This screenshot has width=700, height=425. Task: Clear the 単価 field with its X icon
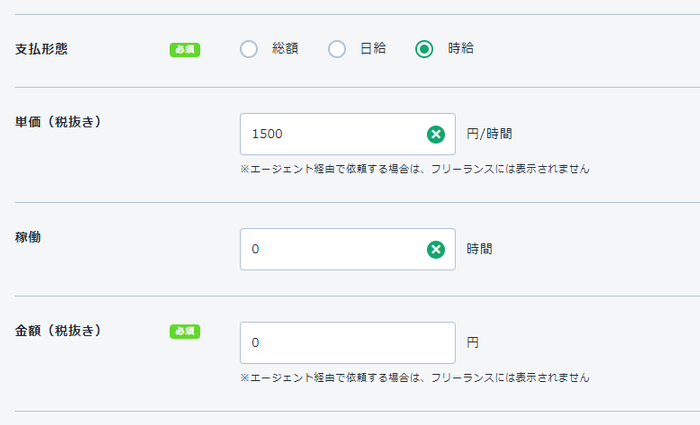(436, 134)
